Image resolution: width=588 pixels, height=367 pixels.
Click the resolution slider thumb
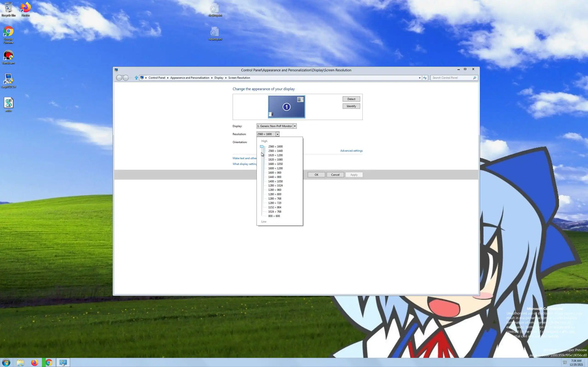click(262, 147)
